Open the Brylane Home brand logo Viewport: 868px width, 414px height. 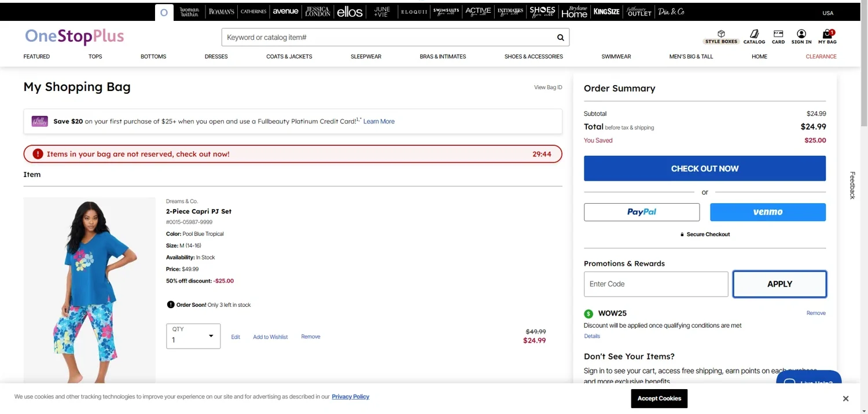[x=574, y=12]
